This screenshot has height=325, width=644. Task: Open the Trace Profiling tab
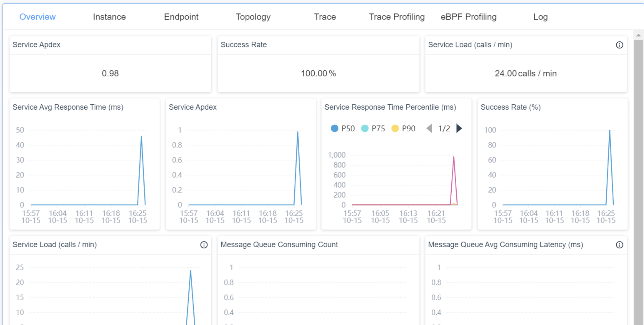click(397, 17)
